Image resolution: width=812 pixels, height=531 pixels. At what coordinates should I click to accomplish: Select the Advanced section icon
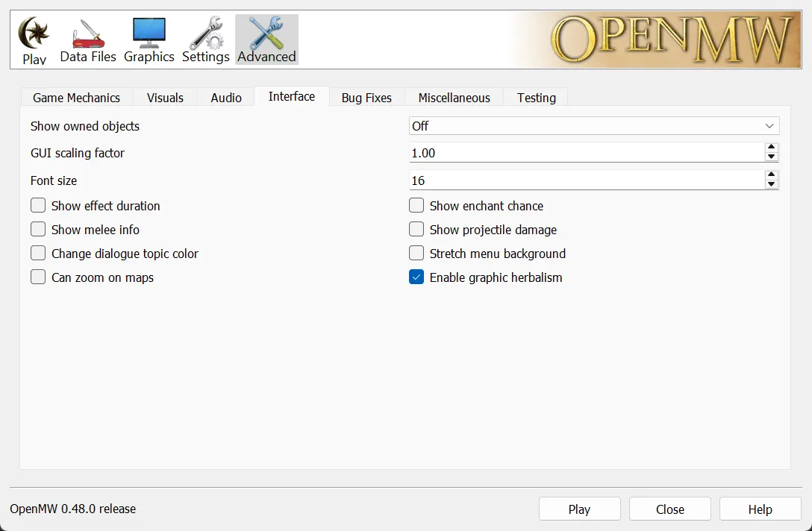click(266, 40)
